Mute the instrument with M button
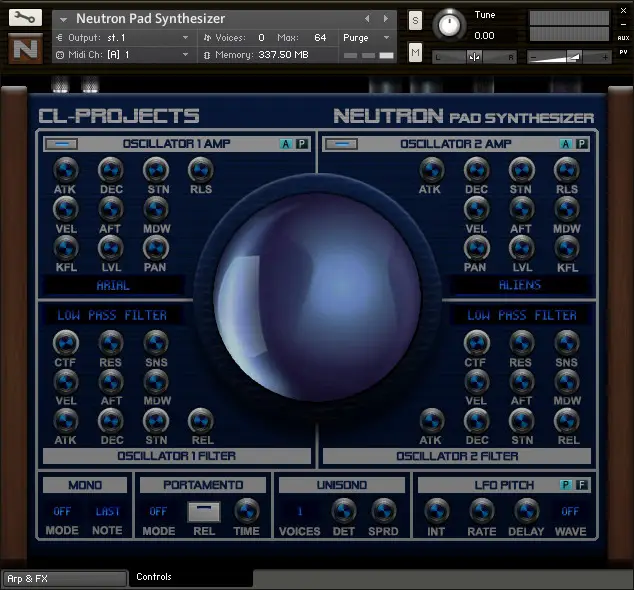634x590 pixels. [x=415, y=53]
